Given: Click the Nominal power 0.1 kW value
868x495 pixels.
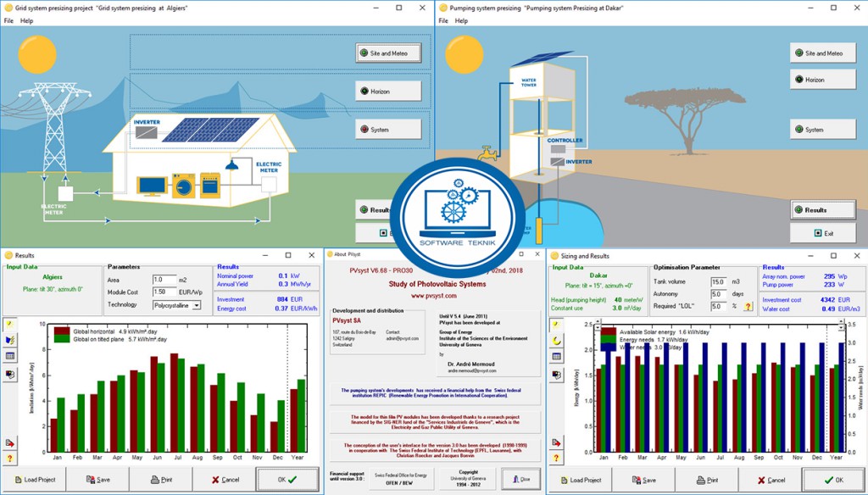Looking at the screenshot, I should click(289, 275).
